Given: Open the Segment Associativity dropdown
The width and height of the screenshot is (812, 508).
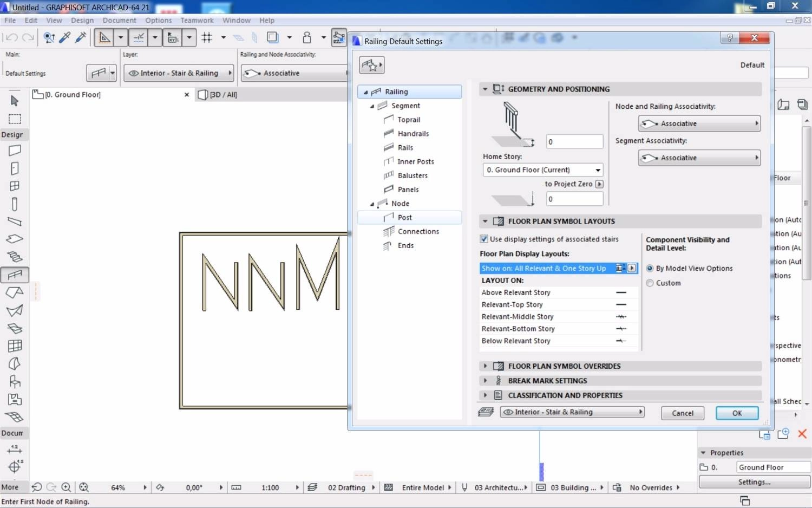Looking at the screenshot, I should (699, 158).
